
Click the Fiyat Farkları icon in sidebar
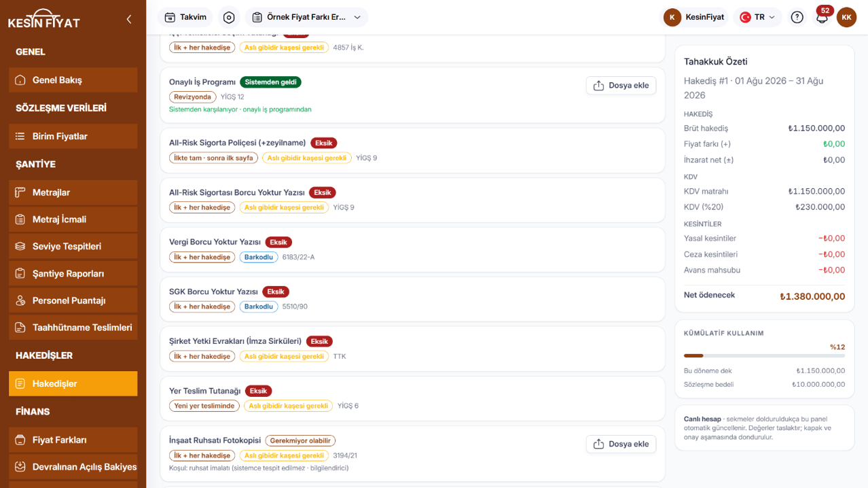(20, 440)
